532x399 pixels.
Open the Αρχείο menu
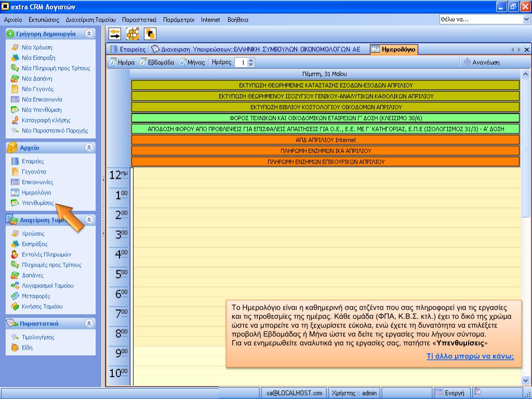[x=13, y=20]
